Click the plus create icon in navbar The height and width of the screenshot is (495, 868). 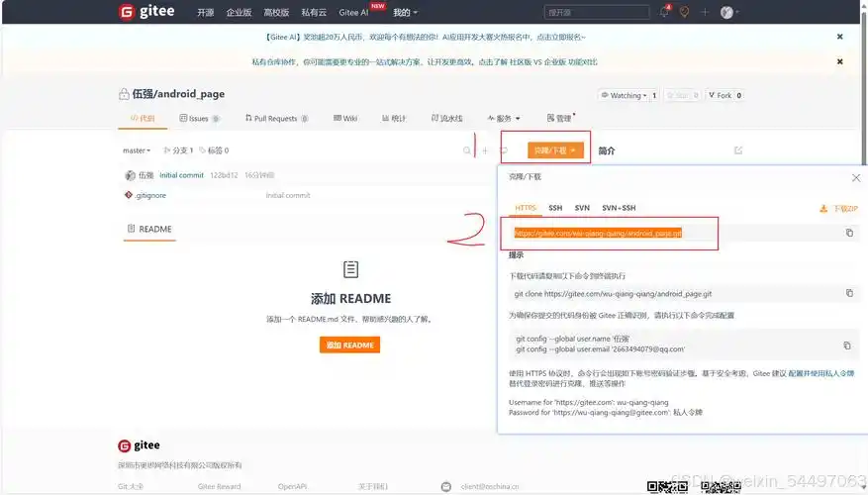click(705, 12)
